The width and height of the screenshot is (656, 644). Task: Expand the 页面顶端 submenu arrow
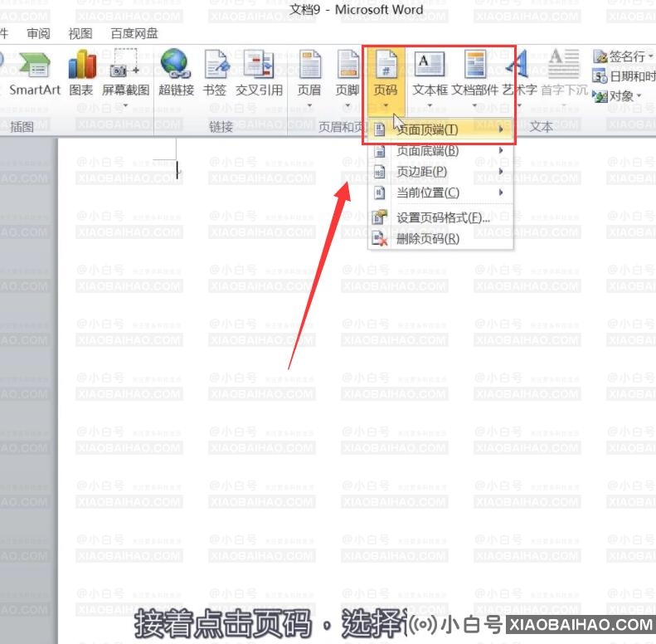tap(501, 129)
